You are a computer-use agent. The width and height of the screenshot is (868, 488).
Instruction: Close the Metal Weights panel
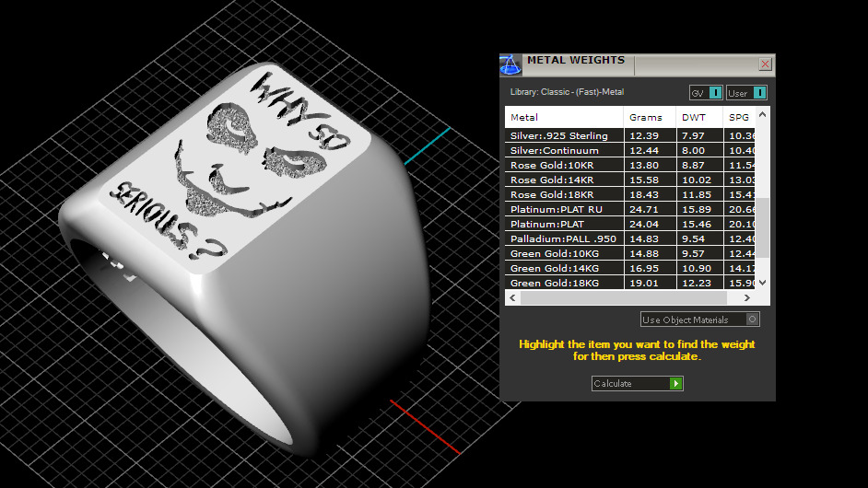[x=765, y=64]
